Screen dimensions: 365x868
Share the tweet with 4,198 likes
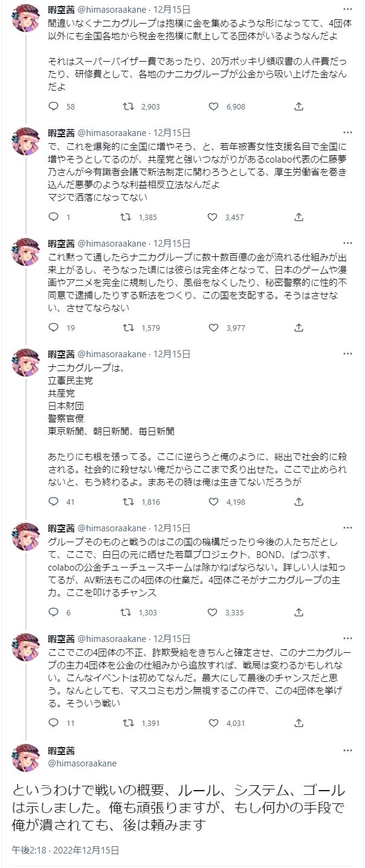[x=299, y=501]
